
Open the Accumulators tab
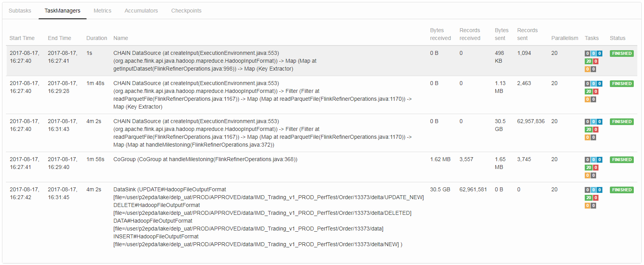[141, 11]
